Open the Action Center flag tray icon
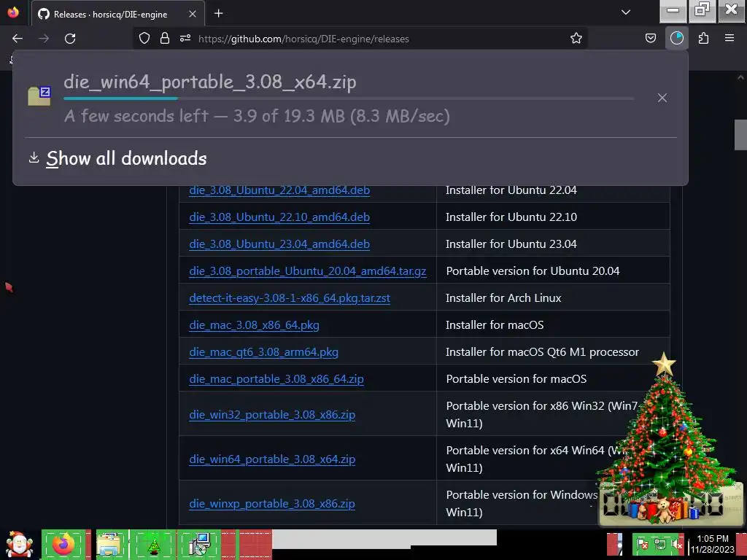Image resolution: width=747 pixels, height=560 pixels. pyautogui.click(x=643, y=544)
